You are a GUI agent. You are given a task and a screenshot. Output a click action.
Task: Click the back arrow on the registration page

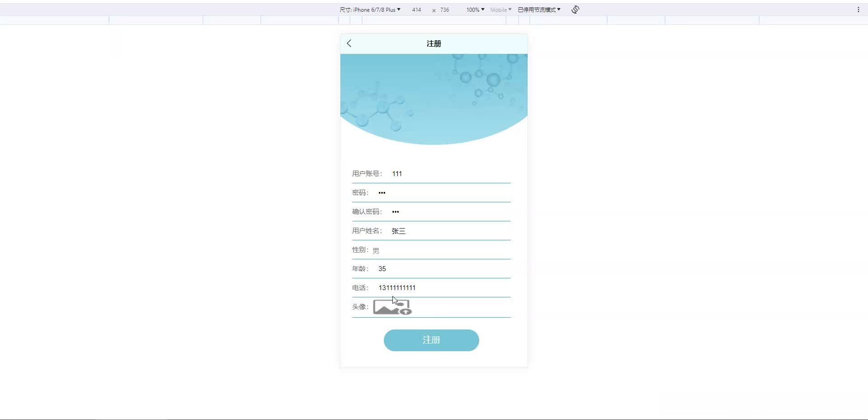click(349, 43)
